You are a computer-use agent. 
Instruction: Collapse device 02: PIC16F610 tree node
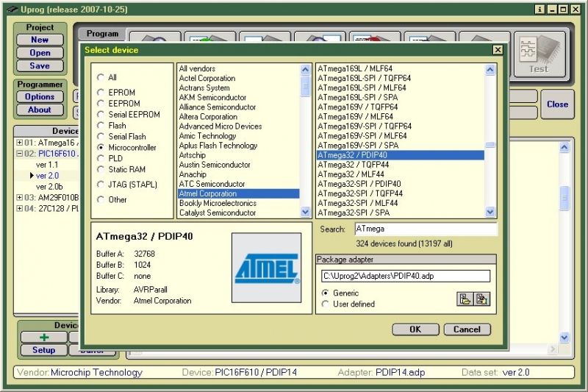20,154
